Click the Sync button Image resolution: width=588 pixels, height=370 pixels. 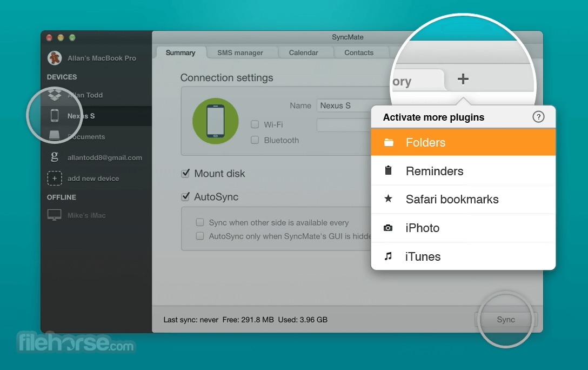506,319
